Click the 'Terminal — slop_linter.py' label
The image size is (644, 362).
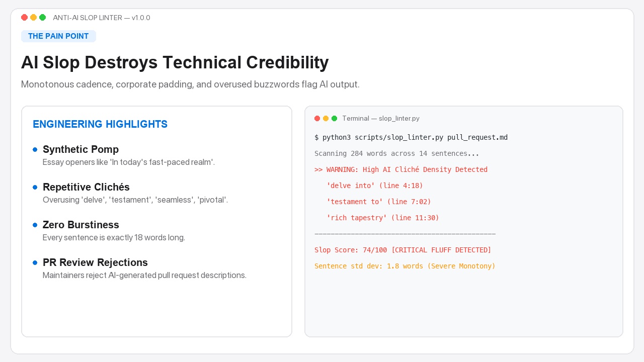[381, 119]
